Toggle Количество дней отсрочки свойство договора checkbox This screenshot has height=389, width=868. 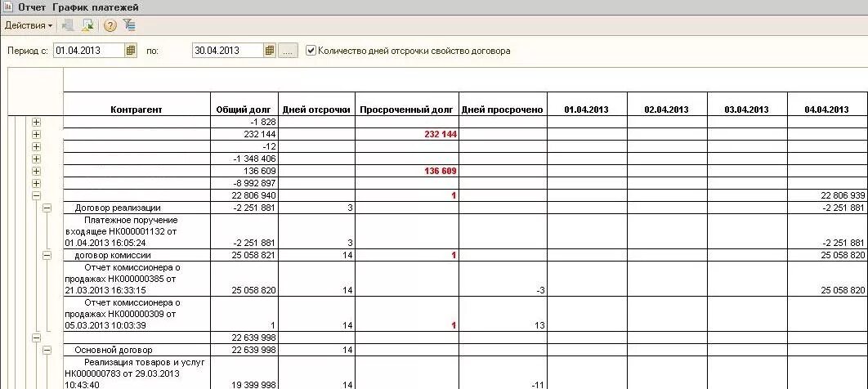[x=311, y=51]
